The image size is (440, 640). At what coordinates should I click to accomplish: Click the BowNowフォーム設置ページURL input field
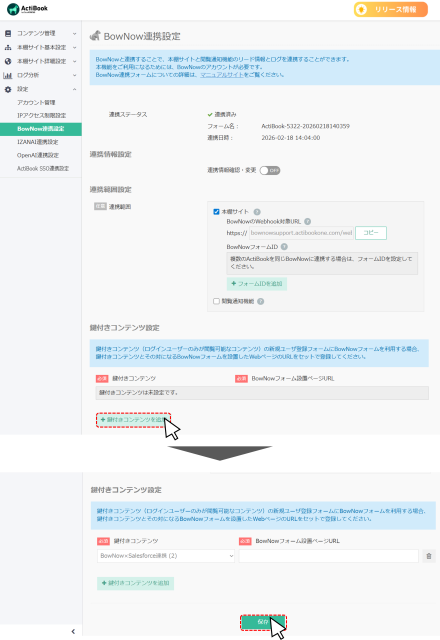pos(329,556)
